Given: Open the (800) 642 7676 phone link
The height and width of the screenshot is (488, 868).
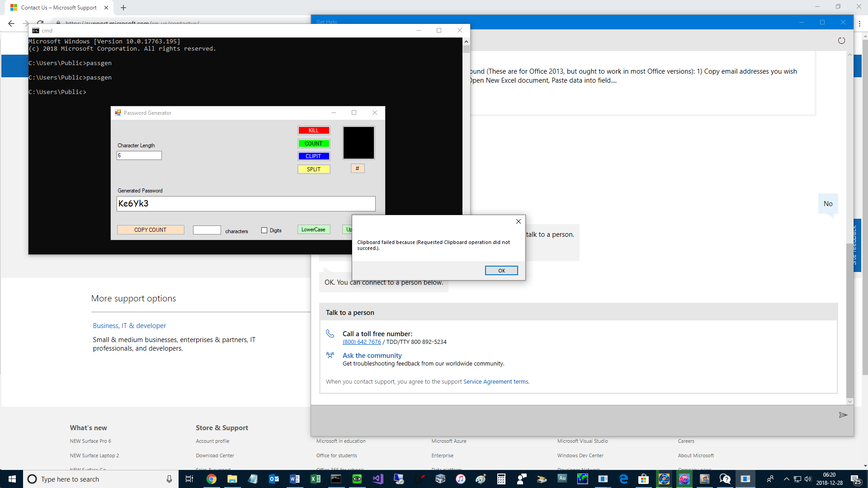Looking at the screenshot, I should tap(362, 342).
